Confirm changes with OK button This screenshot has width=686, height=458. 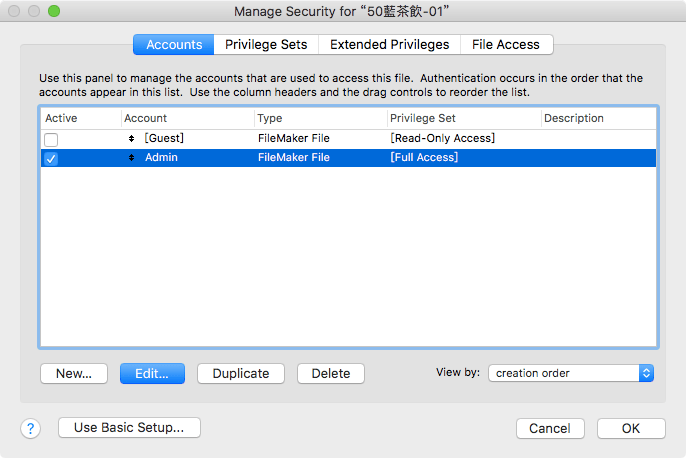[x=631, y=428]
